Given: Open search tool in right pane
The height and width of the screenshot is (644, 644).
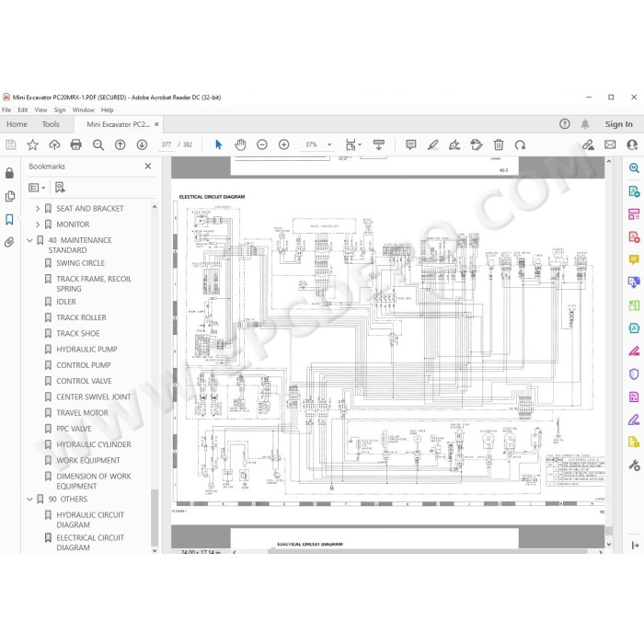Looking at the screenshot, I should [x=634, y=167].
